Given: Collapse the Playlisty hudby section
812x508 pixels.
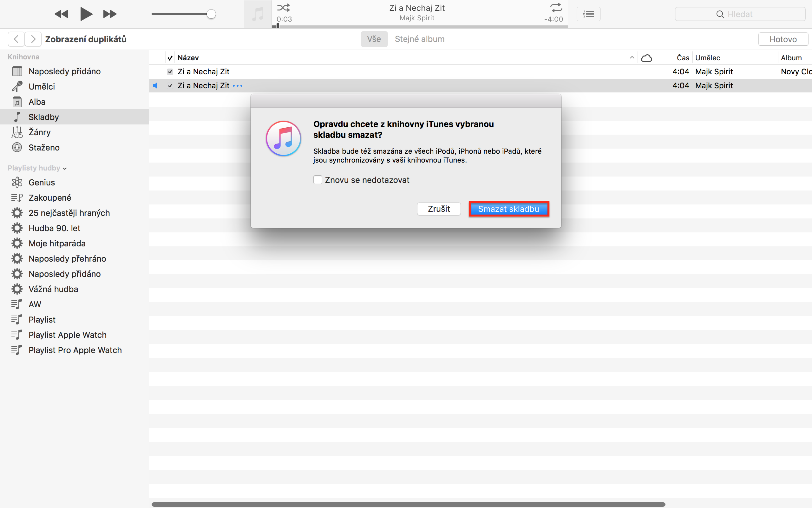Looking at the screenshot, I should click(x=65, y=168).
